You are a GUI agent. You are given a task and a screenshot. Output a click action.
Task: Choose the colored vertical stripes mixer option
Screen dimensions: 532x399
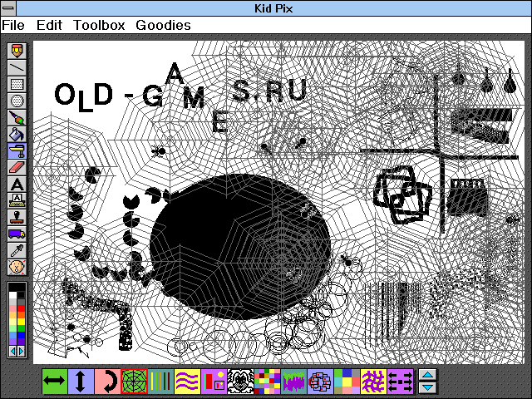pos(160,382)
